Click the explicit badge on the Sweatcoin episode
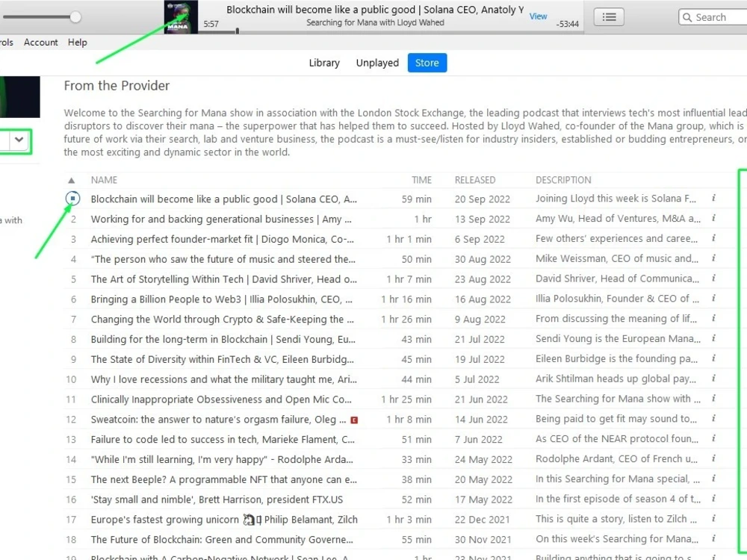Screen dimensions: 747x560 pyautogui.click(x=354, y=420)
